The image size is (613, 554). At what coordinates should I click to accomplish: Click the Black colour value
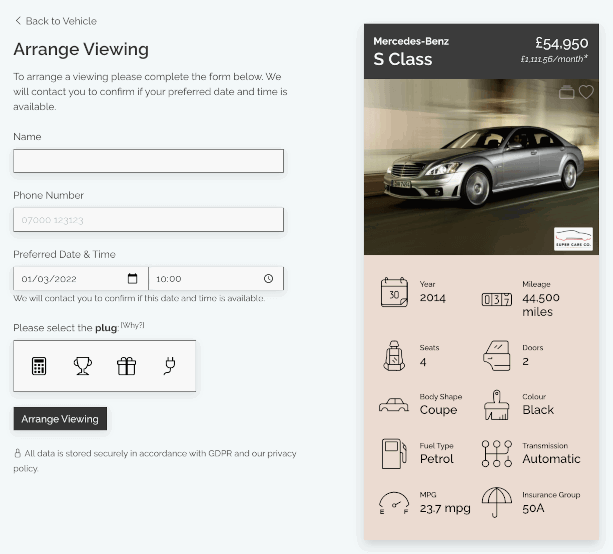coord(538,410)
